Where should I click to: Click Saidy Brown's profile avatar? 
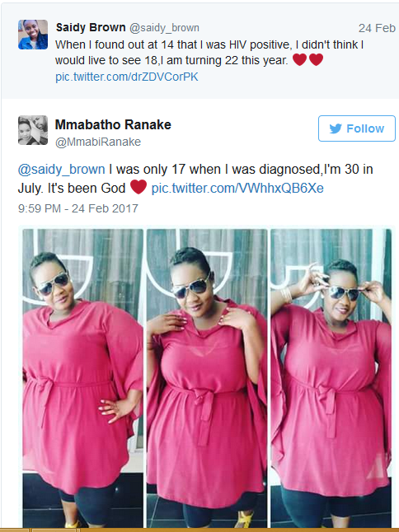pos(33,35)
